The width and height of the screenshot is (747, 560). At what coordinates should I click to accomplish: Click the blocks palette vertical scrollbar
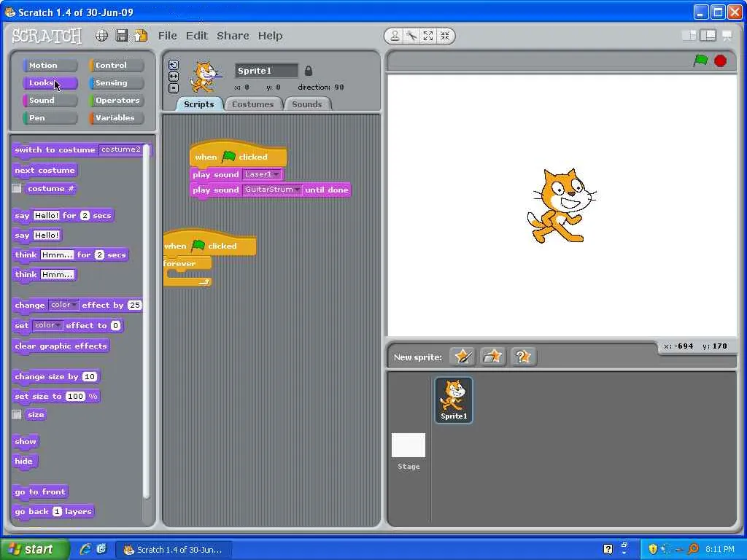(146, 322)
